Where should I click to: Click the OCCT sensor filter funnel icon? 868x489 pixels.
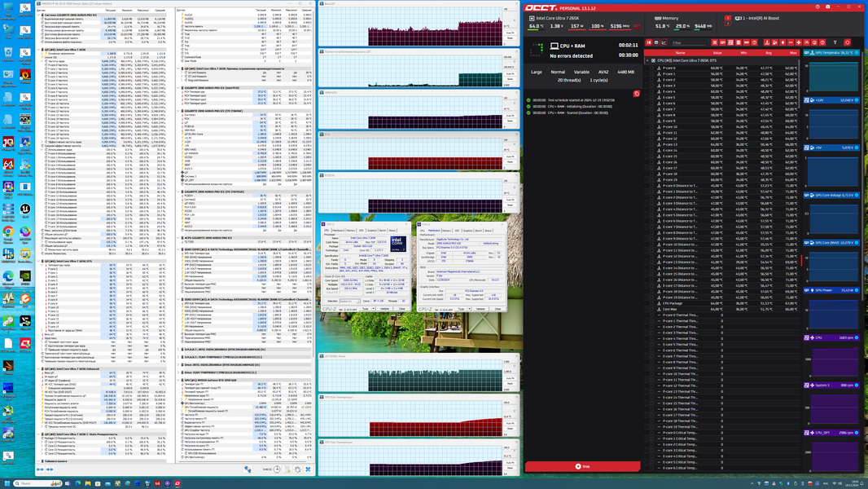835,42
